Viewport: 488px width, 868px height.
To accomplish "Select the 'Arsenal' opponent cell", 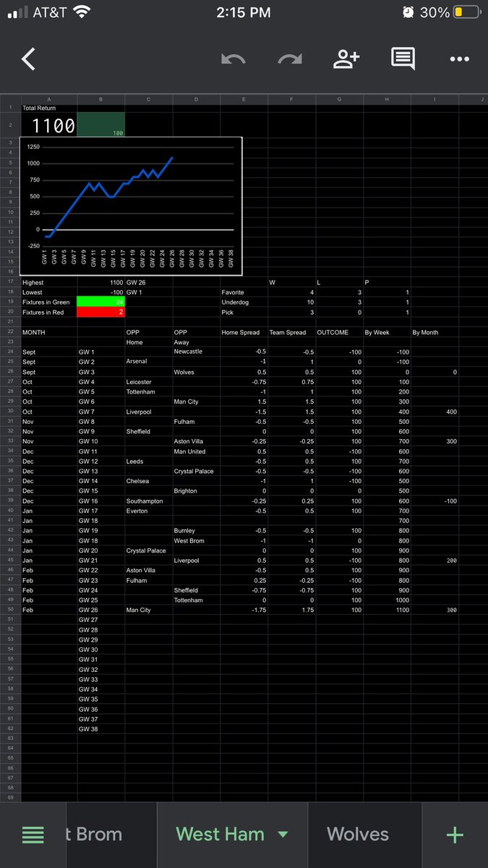I will 148,362.
